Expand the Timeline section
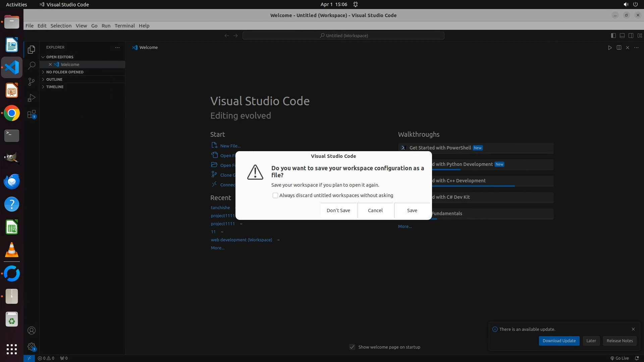The width and height of the screenshot is (644, 362). 55,87
